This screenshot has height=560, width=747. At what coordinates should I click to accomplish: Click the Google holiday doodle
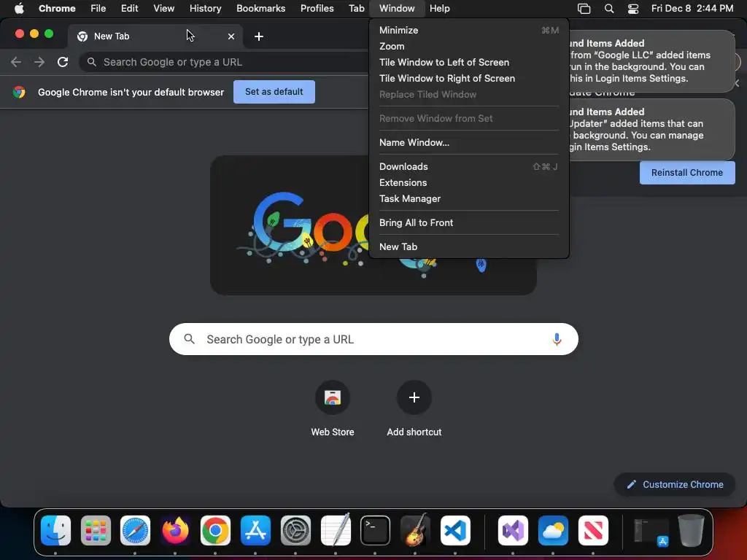[290, 225]
